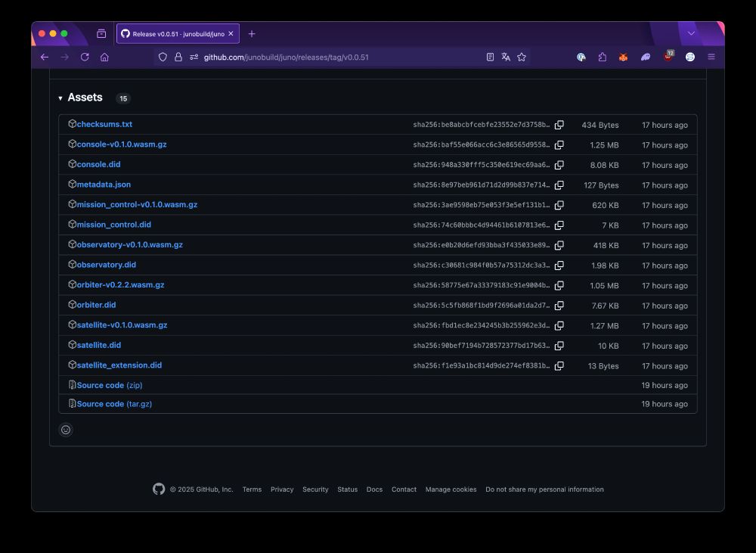Download satellite_extension.did

119,365
